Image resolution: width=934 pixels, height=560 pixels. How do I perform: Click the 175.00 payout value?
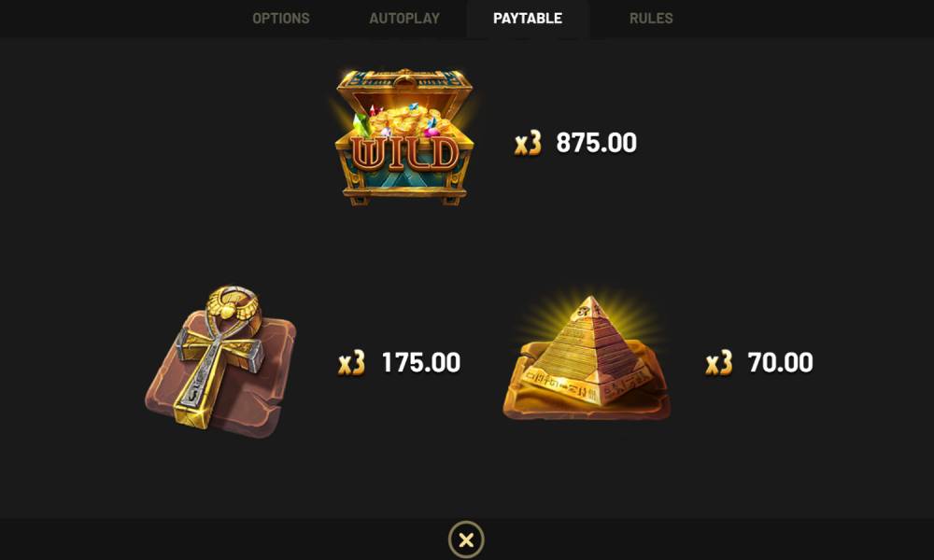[421, 362]
